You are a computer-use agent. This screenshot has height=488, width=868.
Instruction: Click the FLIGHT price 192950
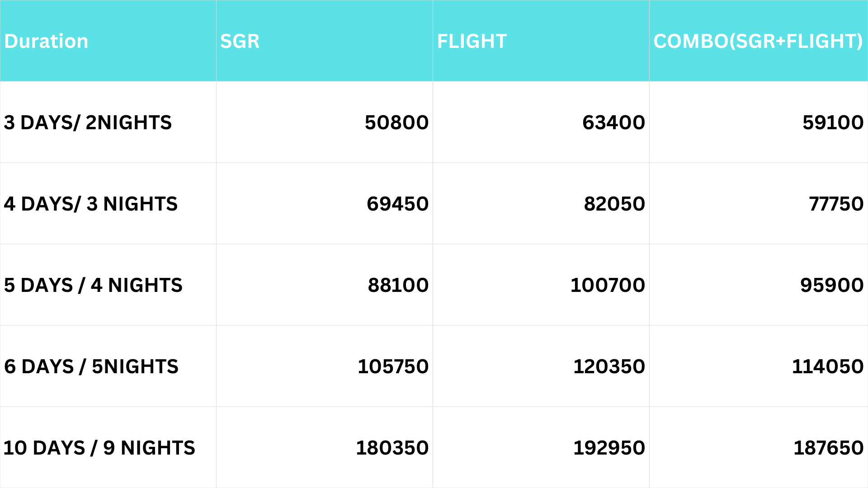coord(609,448)
